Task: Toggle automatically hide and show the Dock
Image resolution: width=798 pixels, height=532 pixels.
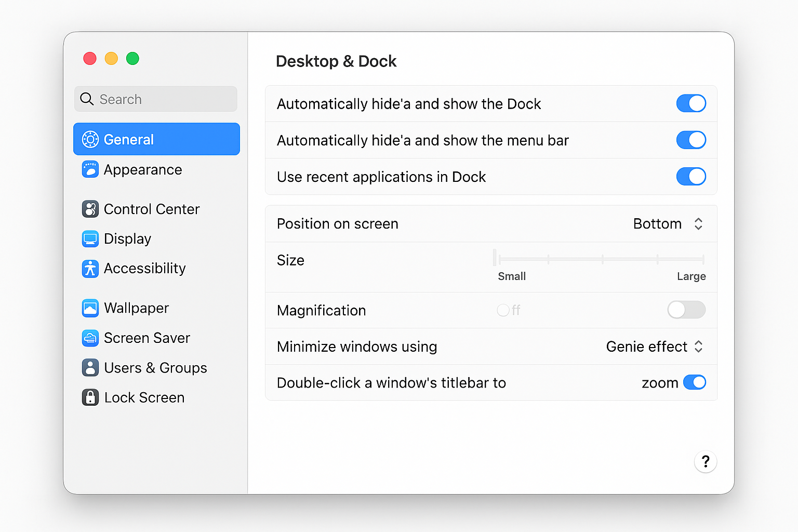Action: point(691,103)
